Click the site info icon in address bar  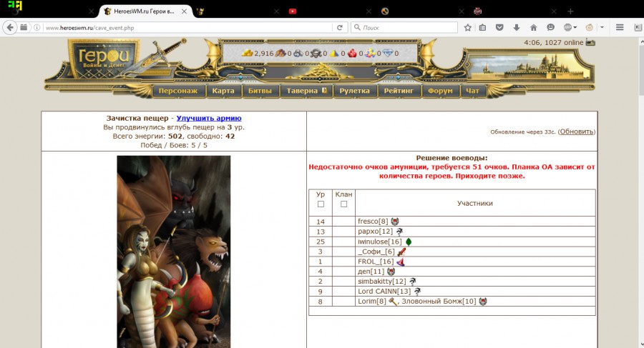click(37, 27)
